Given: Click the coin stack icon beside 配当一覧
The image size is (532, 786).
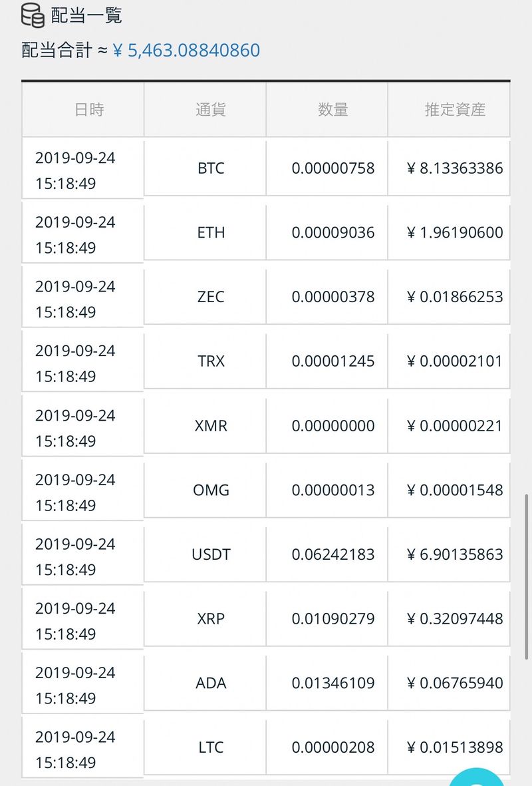Looking at the screenshot, I should click(x=33, y=15).
